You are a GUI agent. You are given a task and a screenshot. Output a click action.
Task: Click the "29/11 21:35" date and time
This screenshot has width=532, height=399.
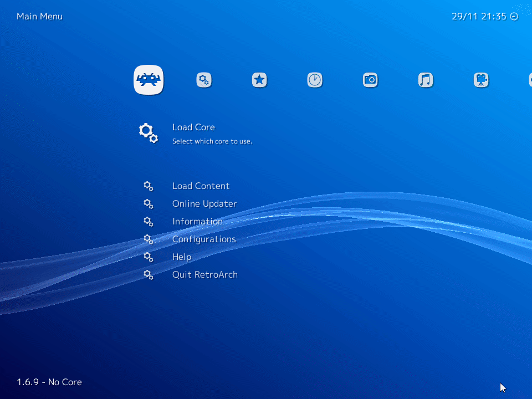(x=479, y=16)
